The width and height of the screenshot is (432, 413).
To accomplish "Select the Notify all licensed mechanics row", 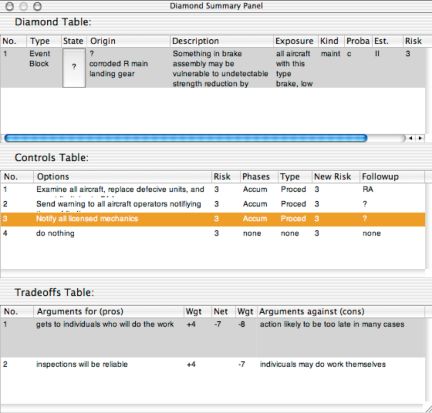I will (213, 219).
